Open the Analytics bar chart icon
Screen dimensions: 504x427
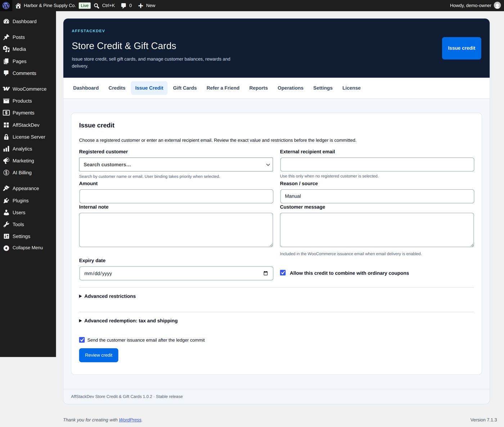coord(6,149)
